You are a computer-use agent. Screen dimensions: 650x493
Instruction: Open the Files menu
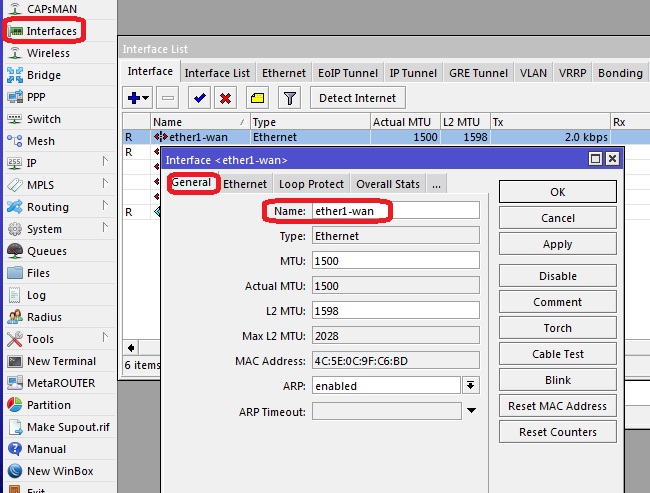point(38,273)
